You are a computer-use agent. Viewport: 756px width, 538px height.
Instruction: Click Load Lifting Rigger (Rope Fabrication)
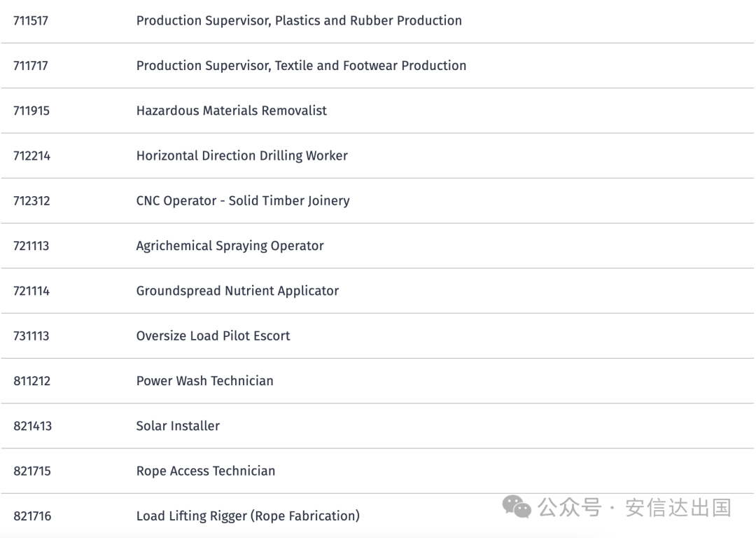(x=248, y=516)
